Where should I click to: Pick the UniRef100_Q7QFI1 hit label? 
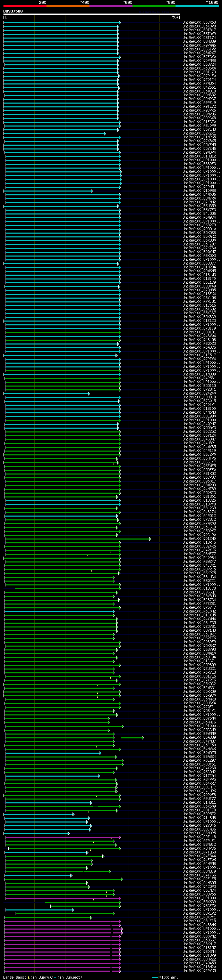tap(199, 707)
